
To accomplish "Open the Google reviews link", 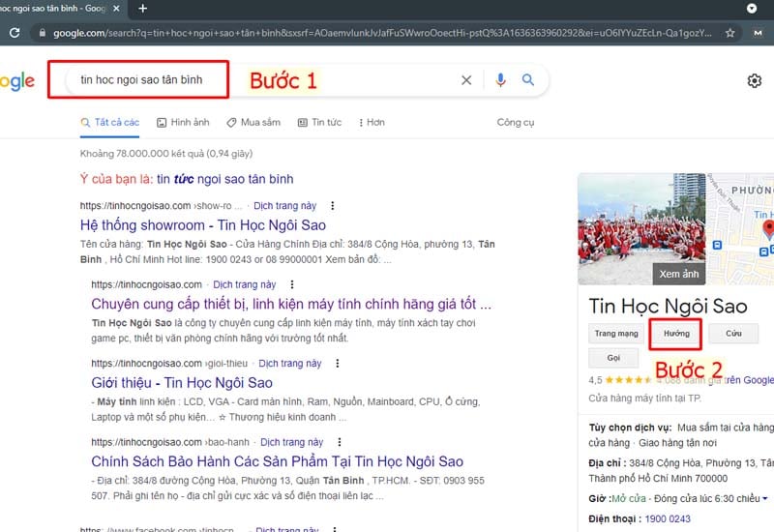I will coord(715,380).
